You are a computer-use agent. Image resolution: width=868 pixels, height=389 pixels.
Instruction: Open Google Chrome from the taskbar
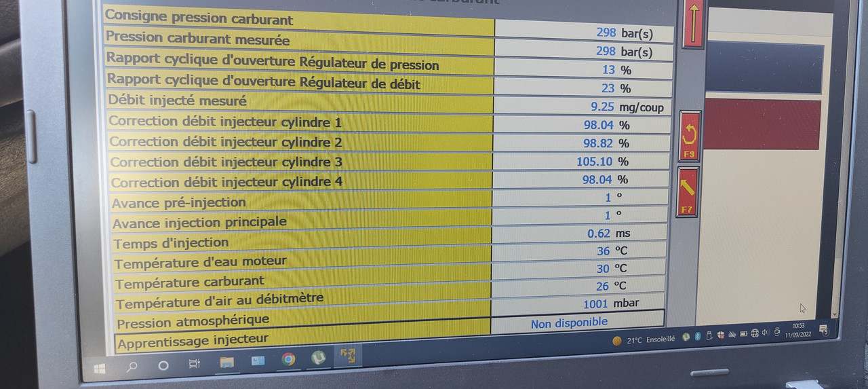pos(289,359)
